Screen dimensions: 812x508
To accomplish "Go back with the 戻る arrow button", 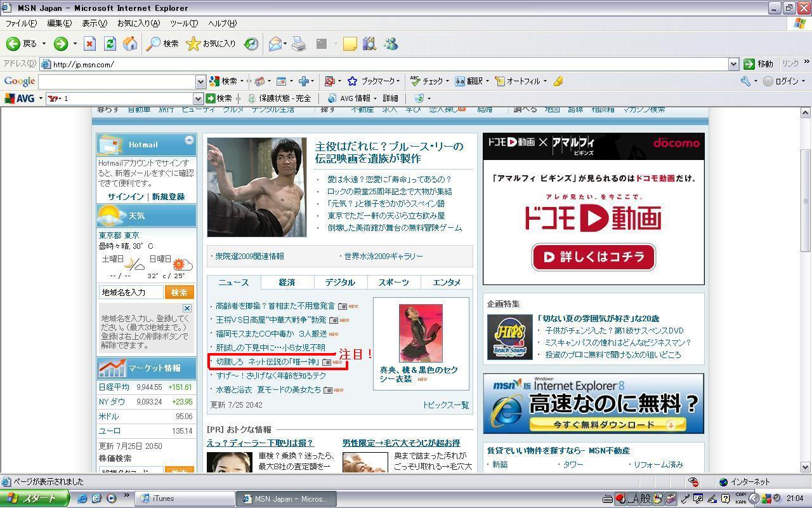I will point(22,44).
